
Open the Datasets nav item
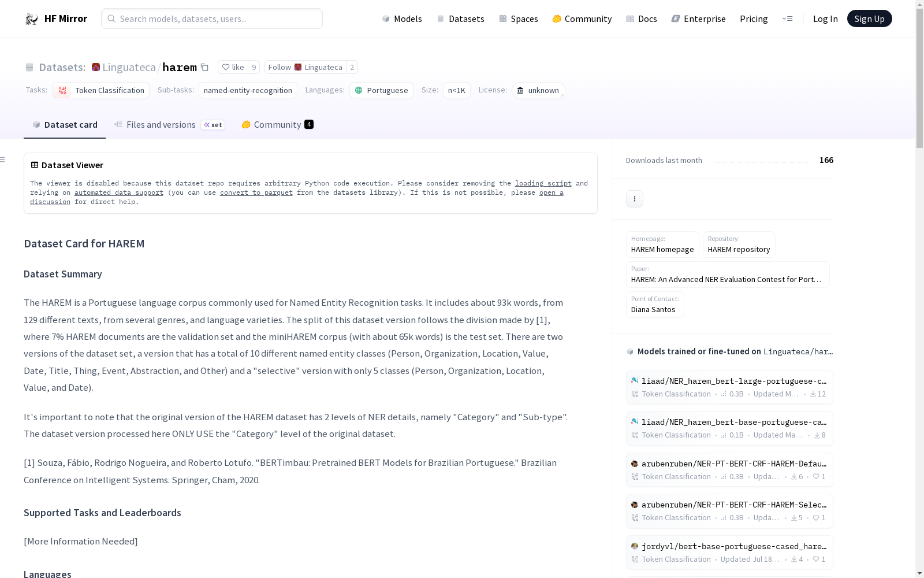click(460, 18)
